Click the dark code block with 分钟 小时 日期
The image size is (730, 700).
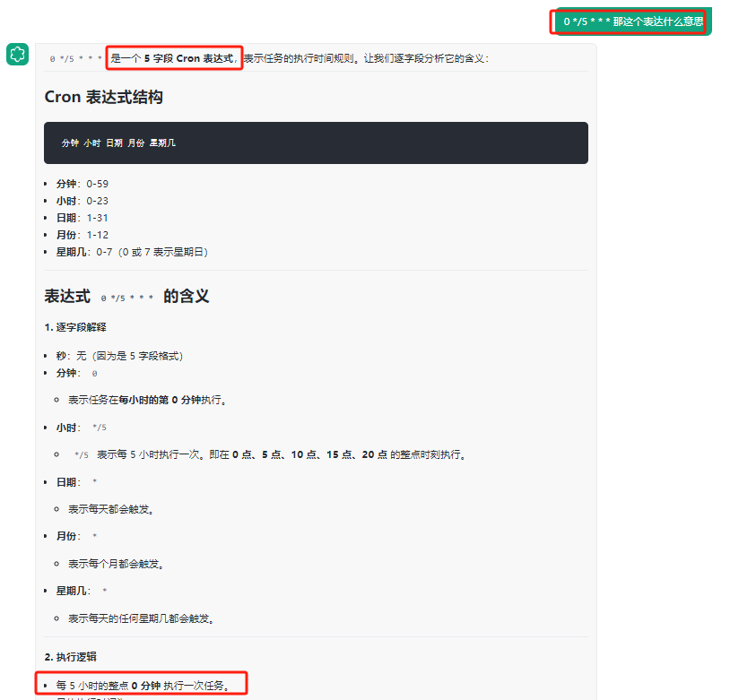316,143
